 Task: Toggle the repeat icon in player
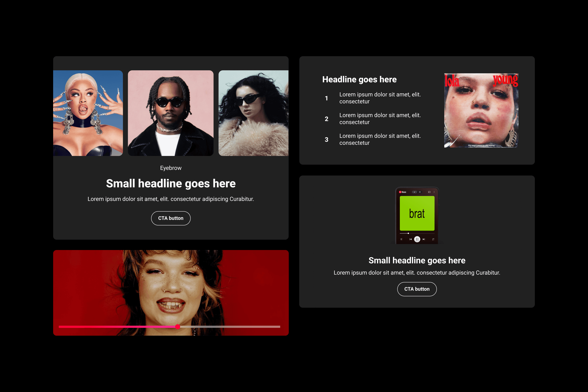pyautogui.click(x=433, y=239)
